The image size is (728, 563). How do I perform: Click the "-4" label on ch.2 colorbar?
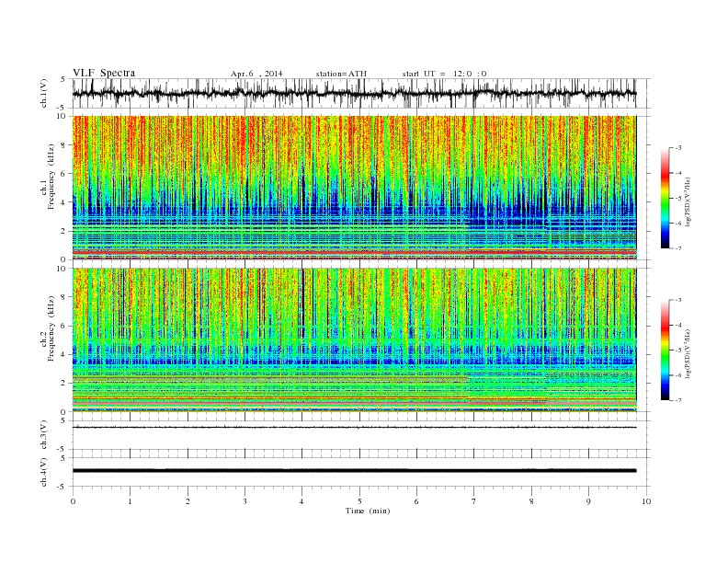point(677,325)
